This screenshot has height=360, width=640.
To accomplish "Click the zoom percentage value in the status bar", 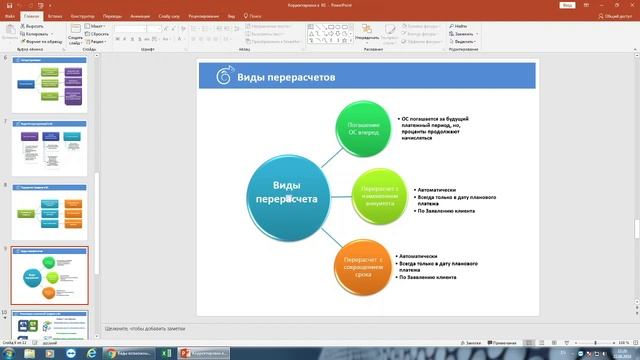I will tap(624, 343).
